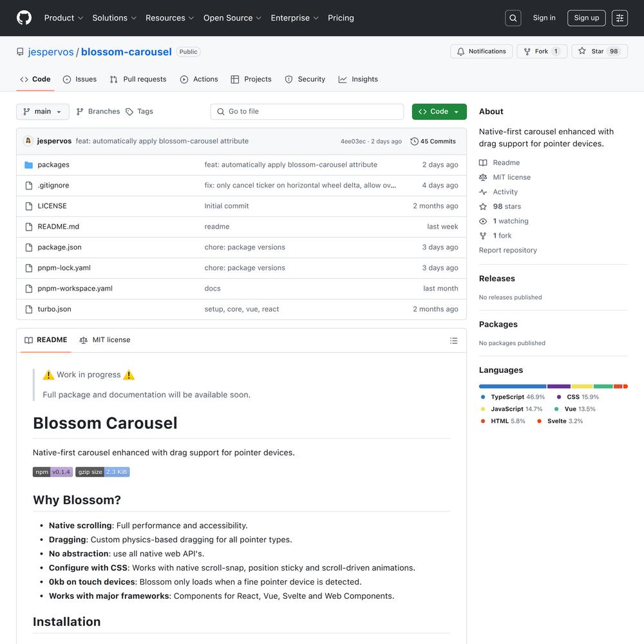The image size is (644, 644).
Task: Click the file icon beside LICENSE
Action: coord(29,206)
